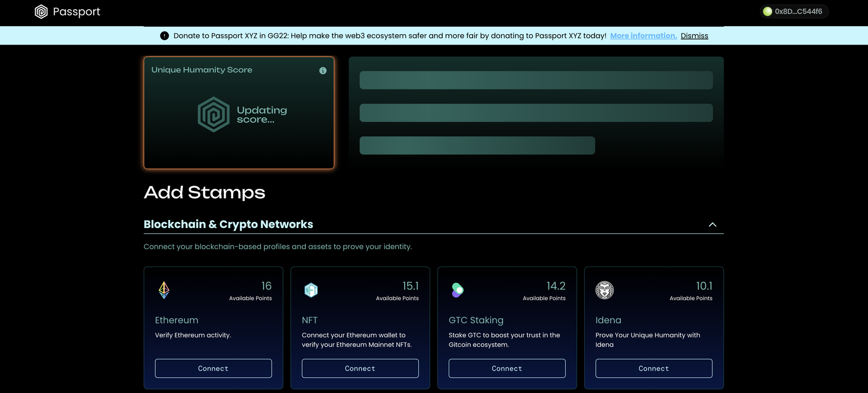The image size is (868, 393).
Task: Click the Idena face icon
Action: pyautogui.click(x=604, y=290)
